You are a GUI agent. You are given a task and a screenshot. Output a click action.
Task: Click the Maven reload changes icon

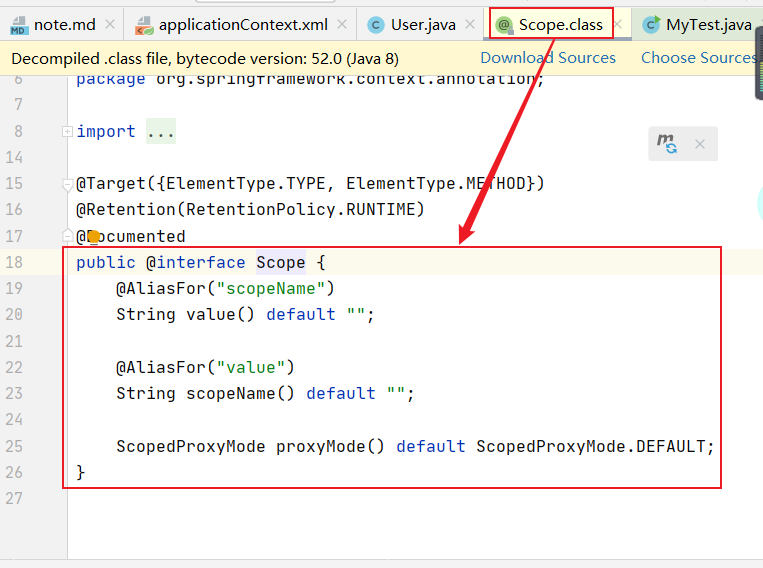[667, 144]
